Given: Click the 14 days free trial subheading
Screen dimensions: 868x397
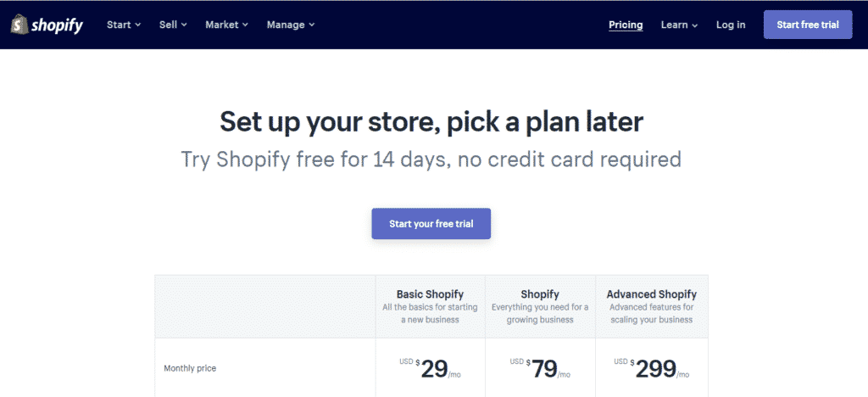Looking at the screenshot, I should click(431, 159).
